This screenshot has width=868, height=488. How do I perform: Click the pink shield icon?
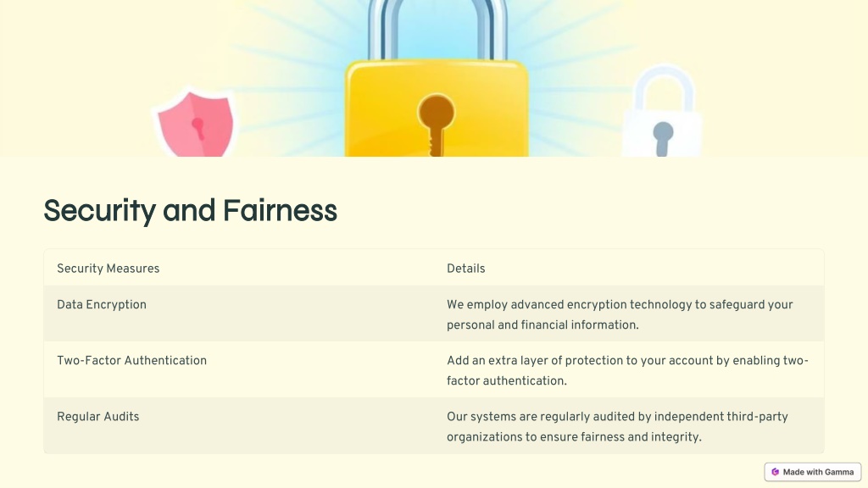pyautogui.click(x=195, y=124)
